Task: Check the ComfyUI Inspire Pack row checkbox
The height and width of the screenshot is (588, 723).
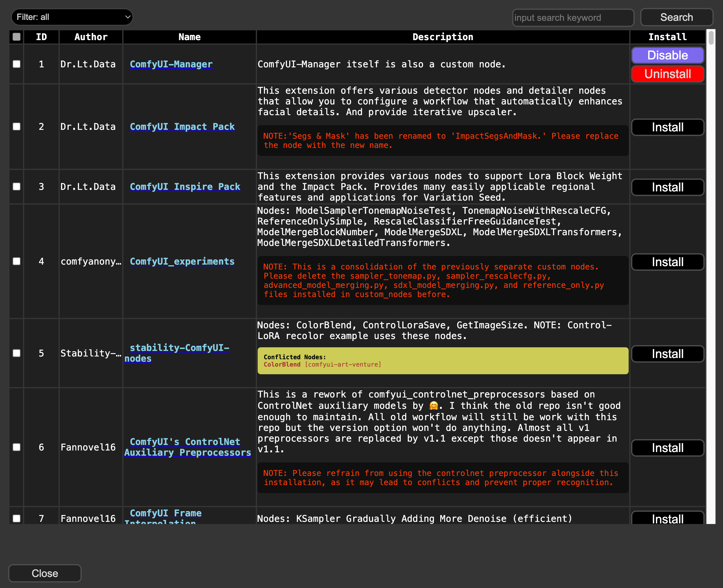Action: click(16, 187)
